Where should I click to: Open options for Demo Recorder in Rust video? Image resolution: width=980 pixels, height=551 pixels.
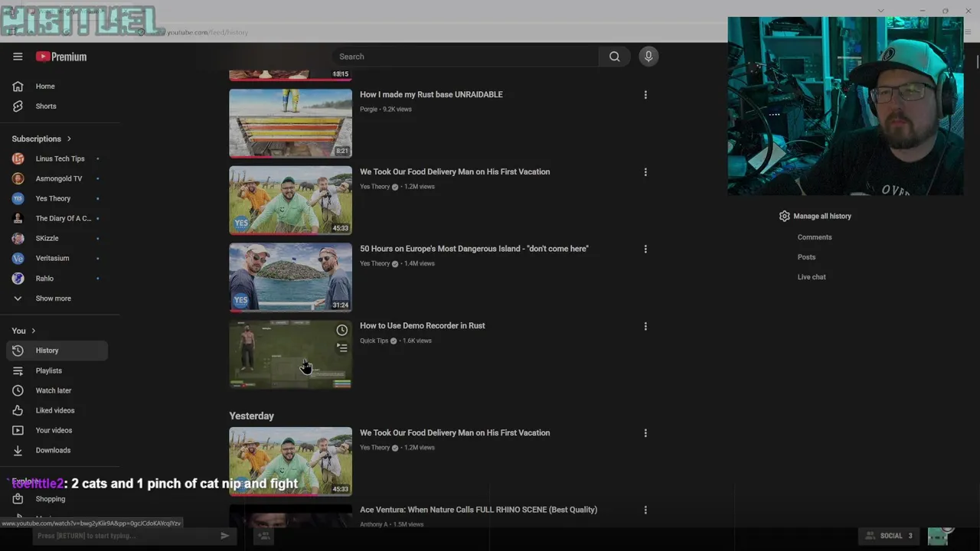click(x=645, y=326)
